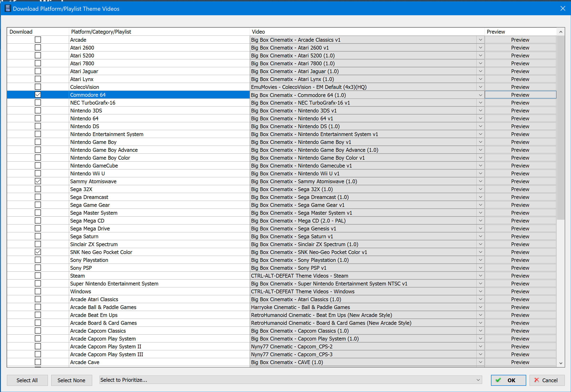Expand ColecoVision video dropdown
This screenshot has height=392, width=571.
[480, 87]
